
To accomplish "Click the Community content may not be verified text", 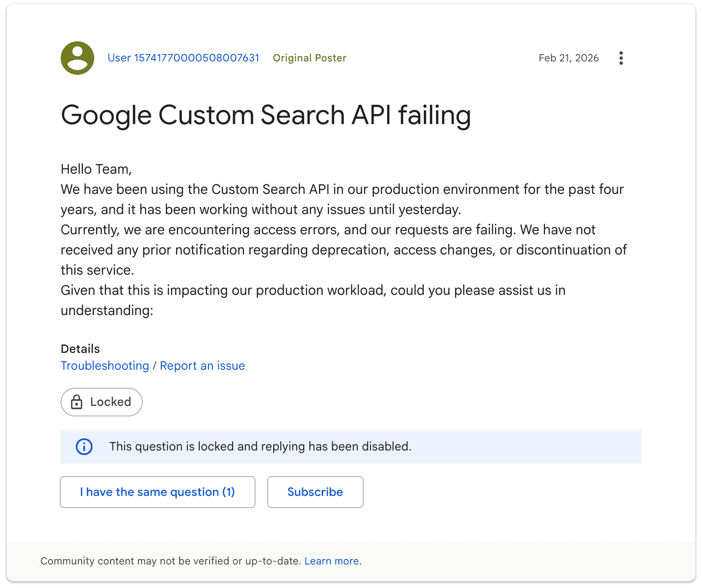I will tap(170, 561).
